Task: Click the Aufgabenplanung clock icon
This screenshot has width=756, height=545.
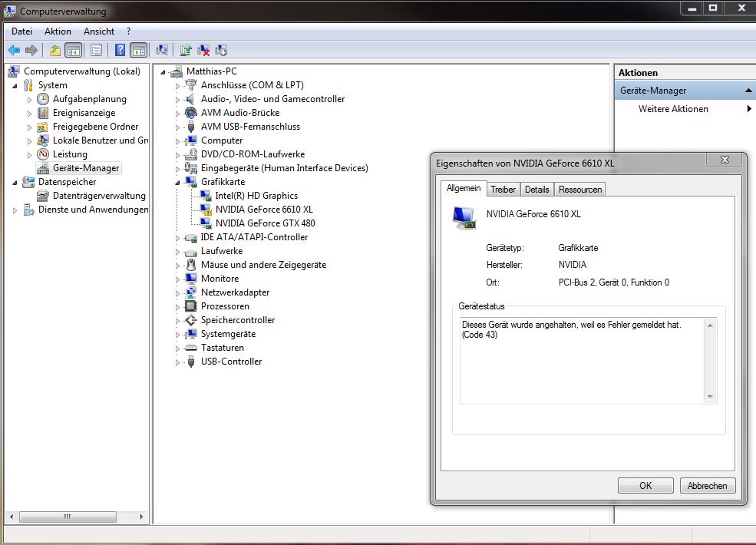Action: [43, 99]
